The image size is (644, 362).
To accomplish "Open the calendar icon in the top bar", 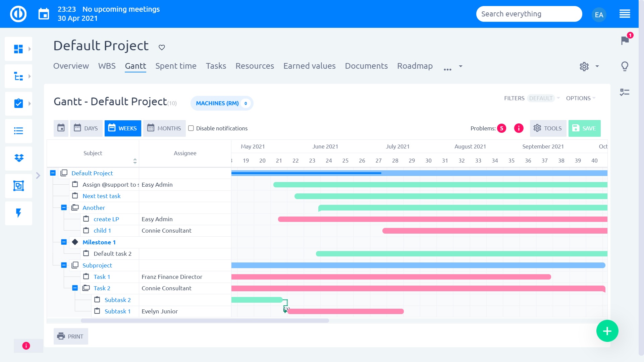I will [44, 14].
